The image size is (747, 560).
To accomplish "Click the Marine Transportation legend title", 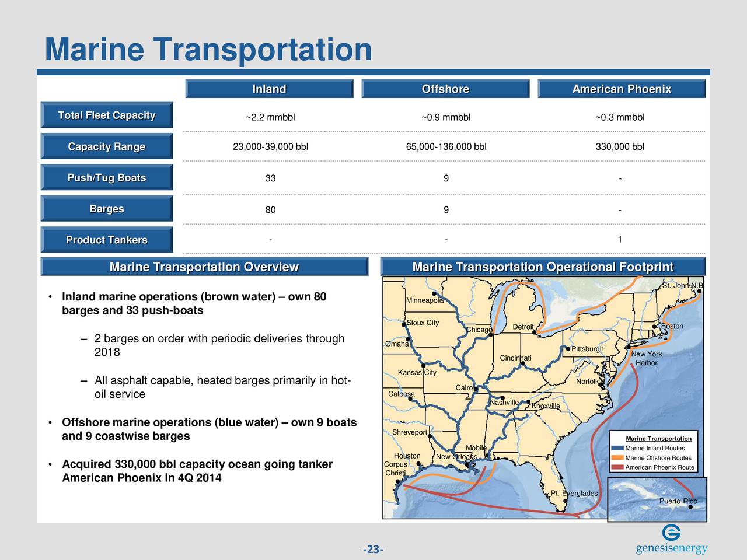I will coord(658,439).
